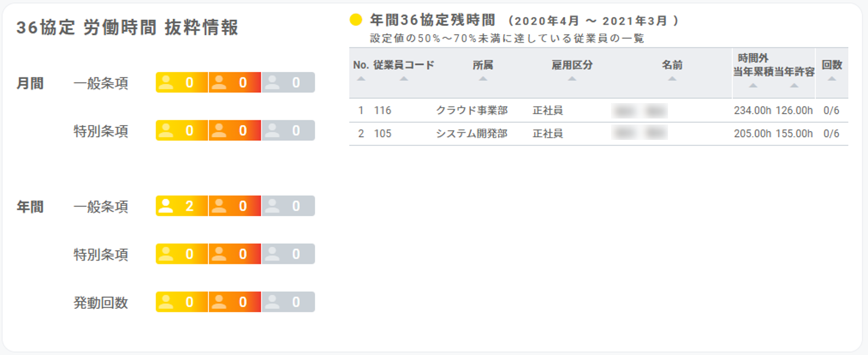This screenshot has width=868, height=355.
Task: Sort by 名前 column arrow
Action: click(672, 79)
